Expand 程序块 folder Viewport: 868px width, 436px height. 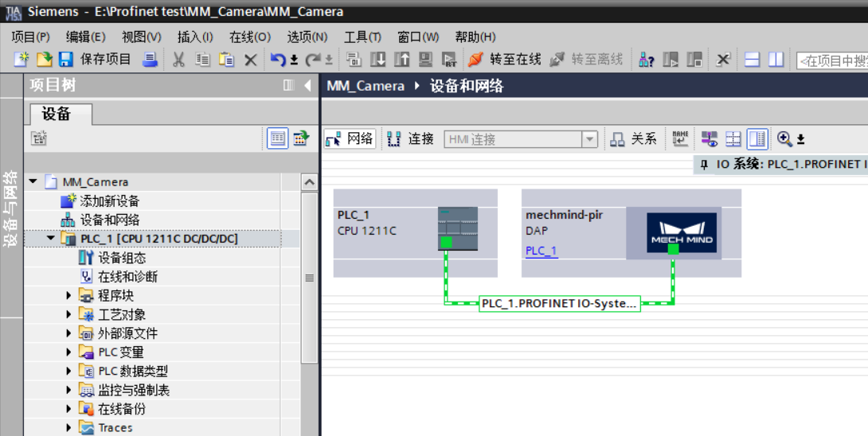(x=68, y=295)
